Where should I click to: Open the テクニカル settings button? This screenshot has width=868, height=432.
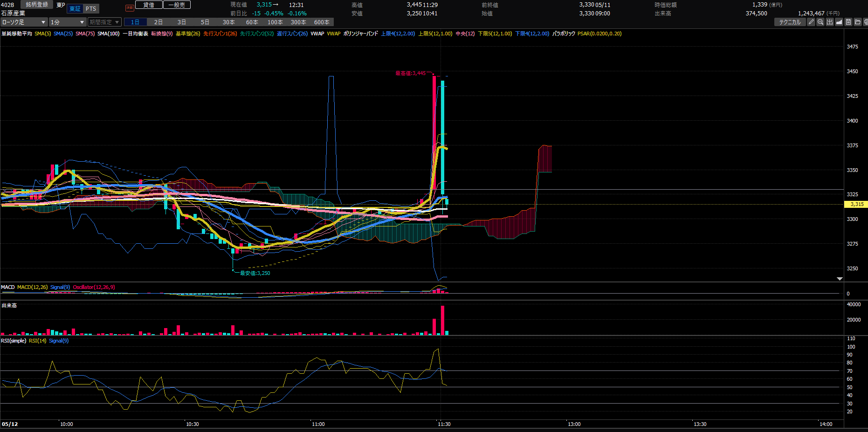(790, 22)
